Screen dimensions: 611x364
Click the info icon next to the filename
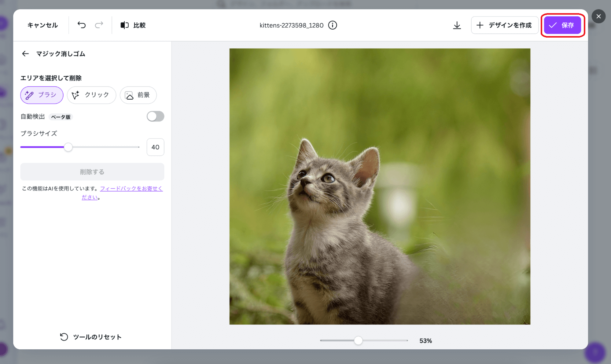pos(333,25)
